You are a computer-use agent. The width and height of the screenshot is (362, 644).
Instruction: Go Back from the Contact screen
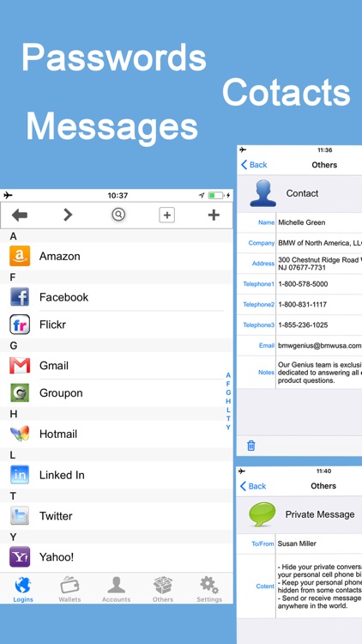pyautogui.click(x=254, y=165)
